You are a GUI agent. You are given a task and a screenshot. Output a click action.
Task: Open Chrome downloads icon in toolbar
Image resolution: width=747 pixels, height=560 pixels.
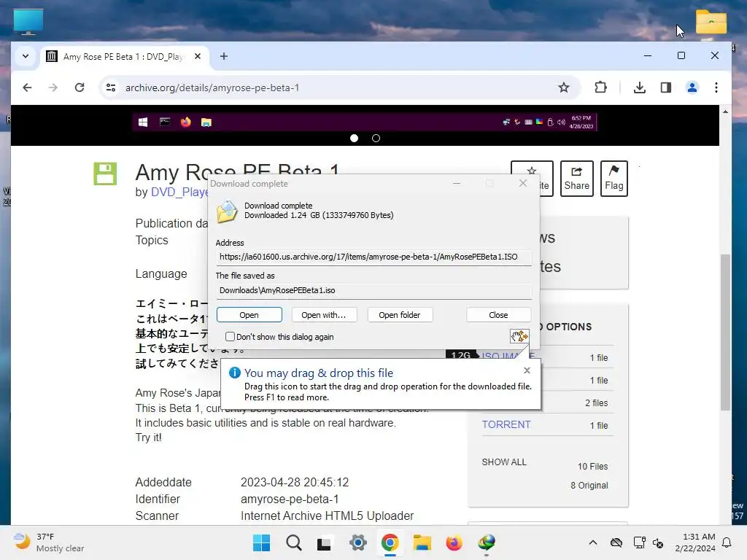tap(640, 87)
